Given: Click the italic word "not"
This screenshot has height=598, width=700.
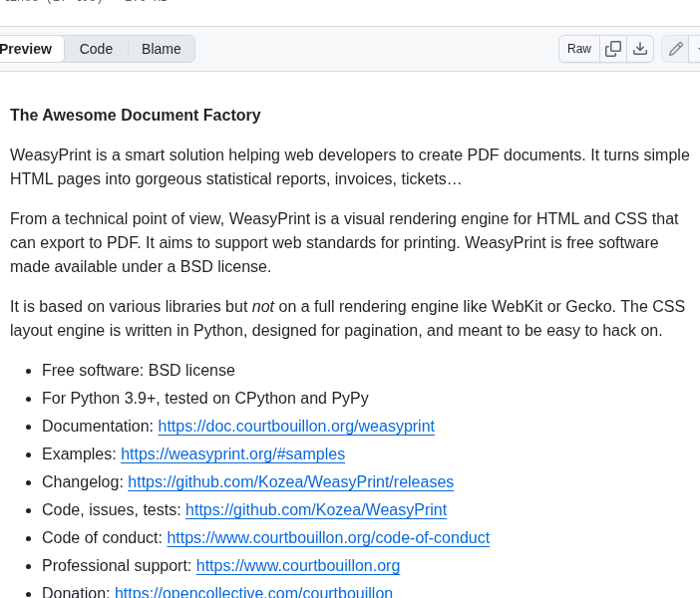Looking at the screenshot, I should tap(263, 307).
